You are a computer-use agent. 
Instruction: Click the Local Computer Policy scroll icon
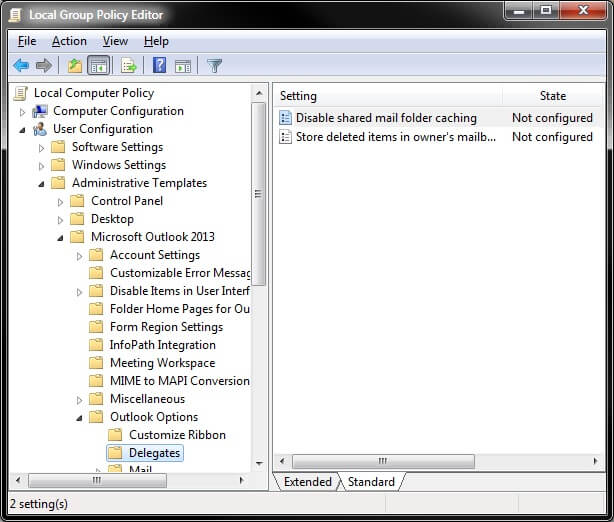(20, 94)
